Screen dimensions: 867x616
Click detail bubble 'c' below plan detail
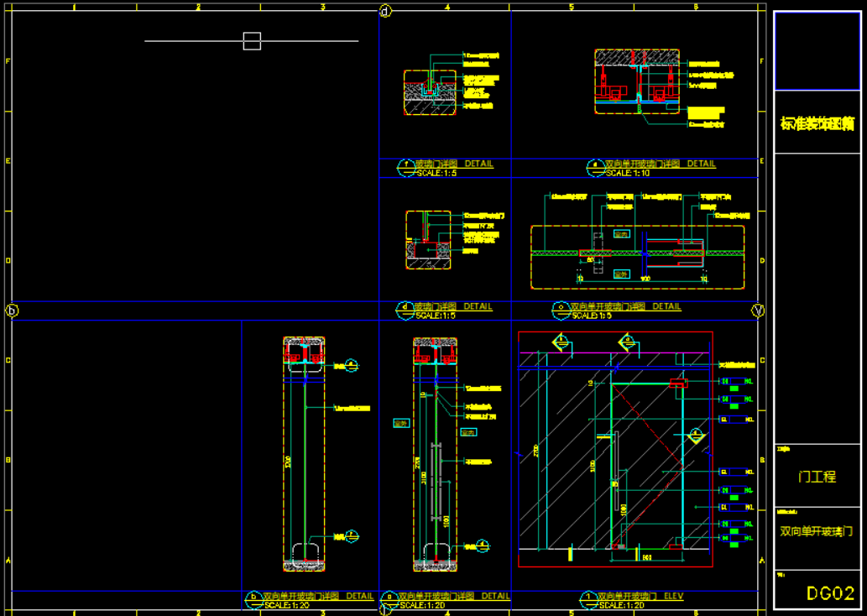click(x=561, y=311)
